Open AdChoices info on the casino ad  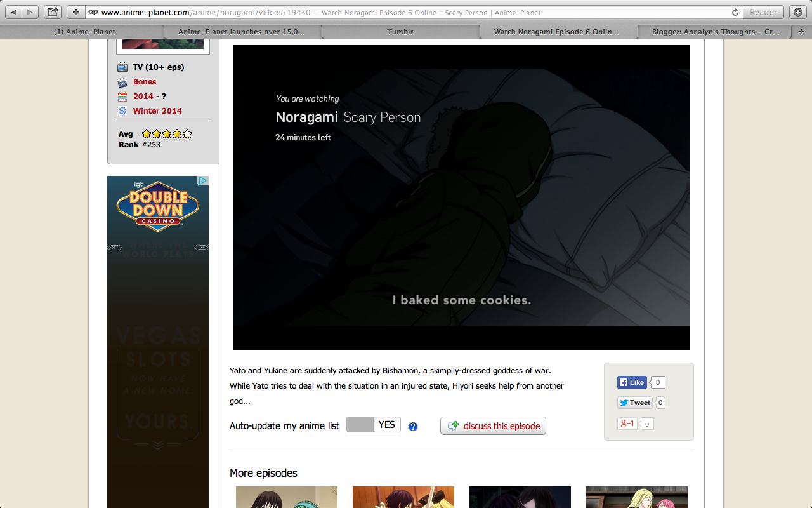[203, 181]
